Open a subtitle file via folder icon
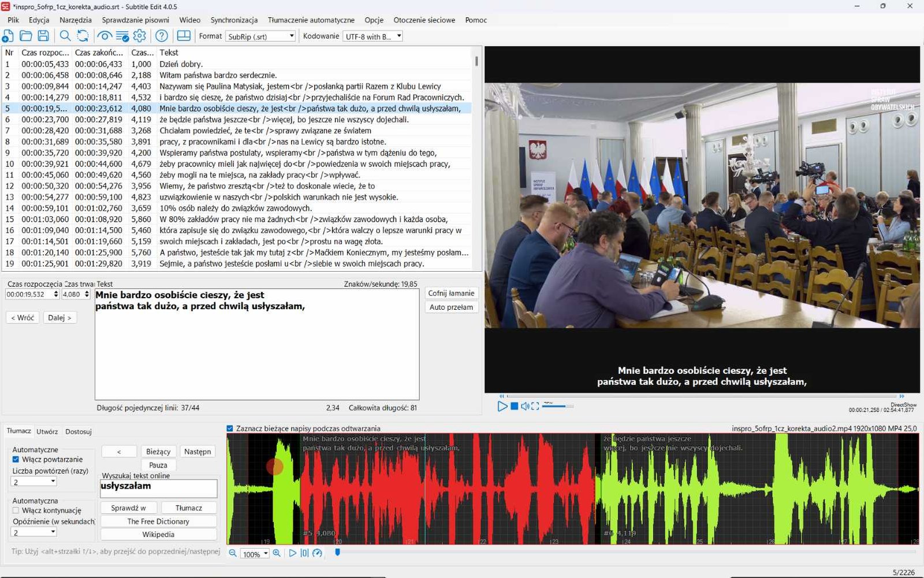This screenshot has height=578, width=924. (26, 36)
